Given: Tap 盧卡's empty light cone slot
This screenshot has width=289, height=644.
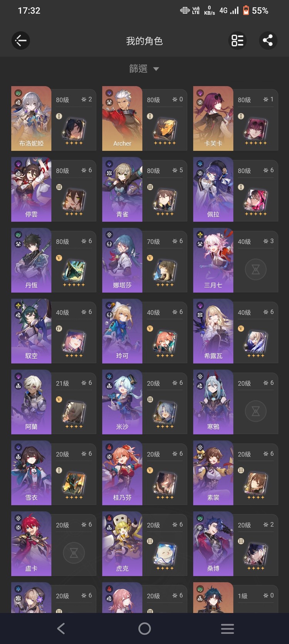Looking at the screenshot, I should coord(74,553).
